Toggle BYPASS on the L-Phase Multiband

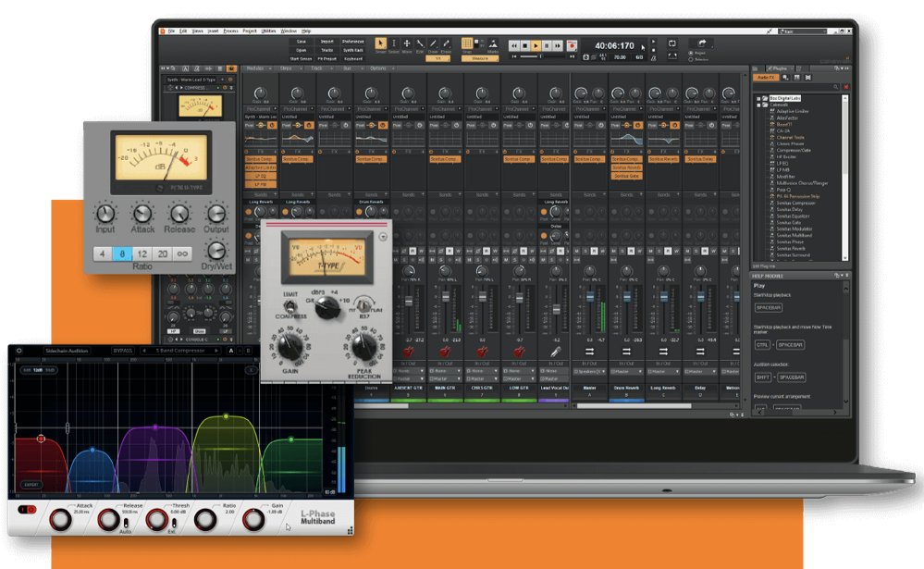[123, 351]
